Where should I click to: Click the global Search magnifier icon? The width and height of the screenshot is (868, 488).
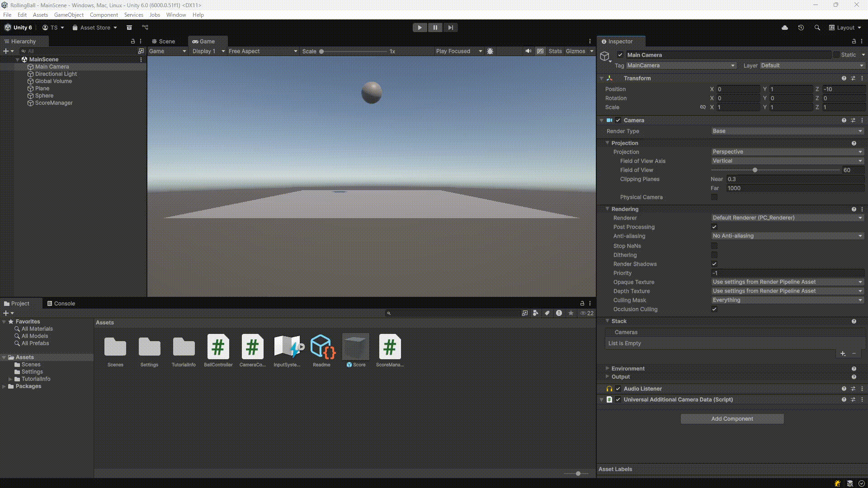coord(817,28)
